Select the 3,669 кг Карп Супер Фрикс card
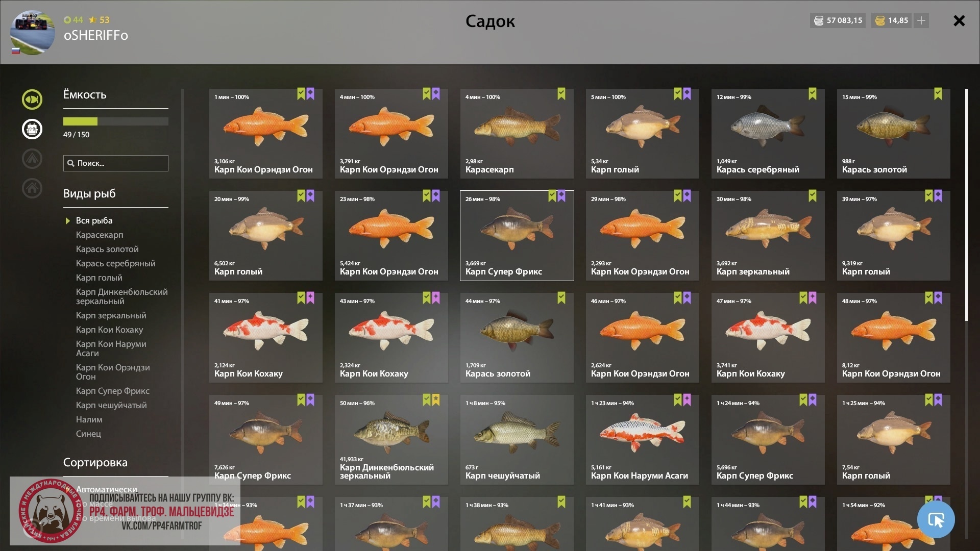This screenshot has height=551, width=980. (x=517, y=236)
